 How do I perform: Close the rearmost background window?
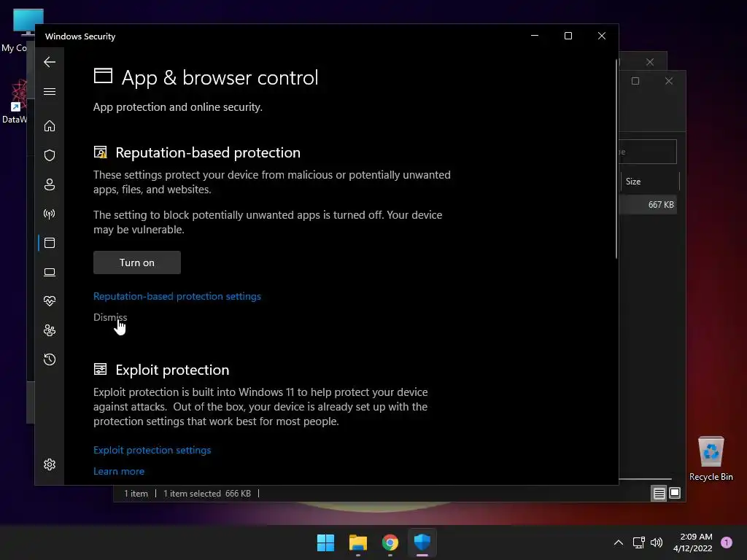click(650, 62)
